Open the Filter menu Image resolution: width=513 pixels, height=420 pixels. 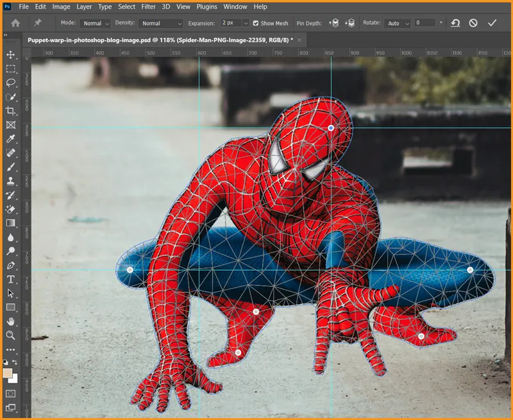click(x=148, y=6)
